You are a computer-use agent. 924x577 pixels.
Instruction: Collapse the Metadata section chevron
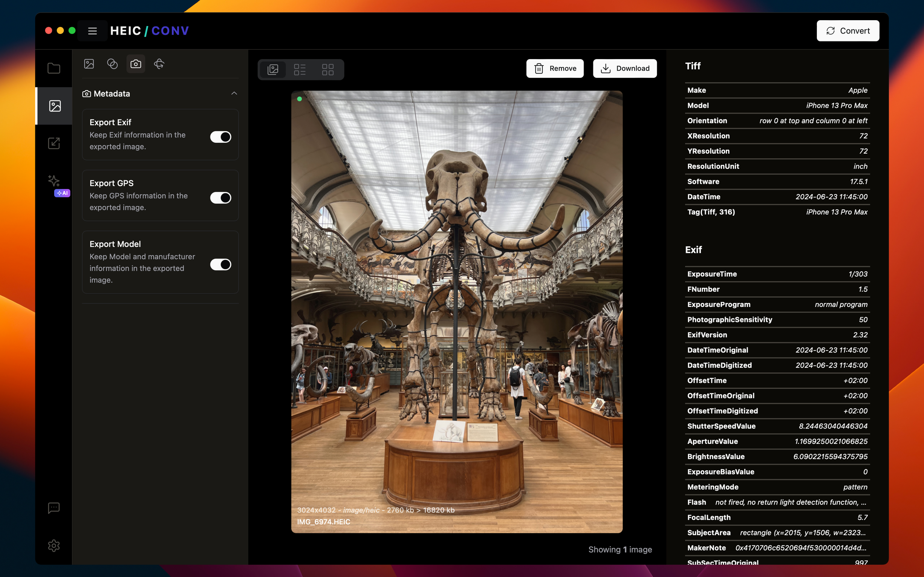coord(234,93)
